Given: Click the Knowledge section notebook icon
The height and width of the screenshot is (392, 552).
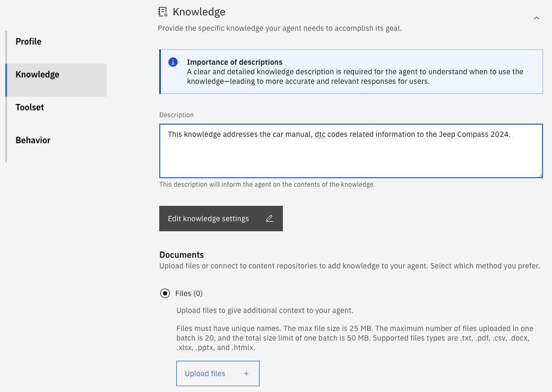Looking at the screenshot, I should pos(162,12).
